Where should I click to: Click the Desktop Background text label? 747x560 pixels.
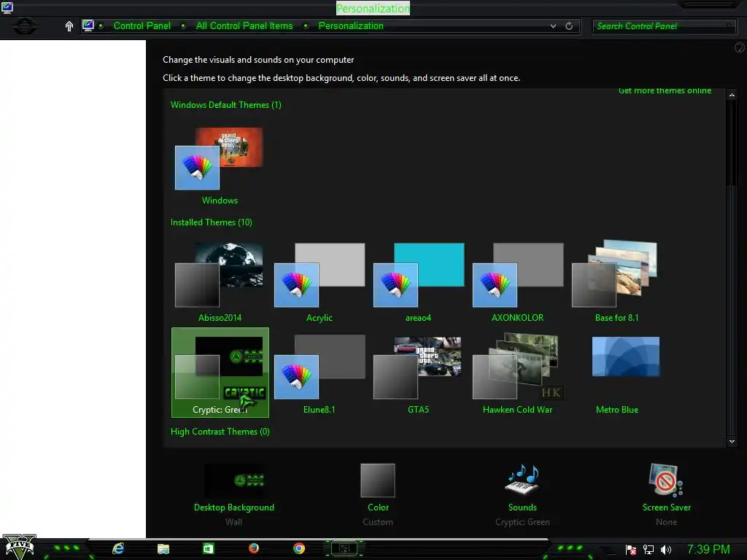234,507
